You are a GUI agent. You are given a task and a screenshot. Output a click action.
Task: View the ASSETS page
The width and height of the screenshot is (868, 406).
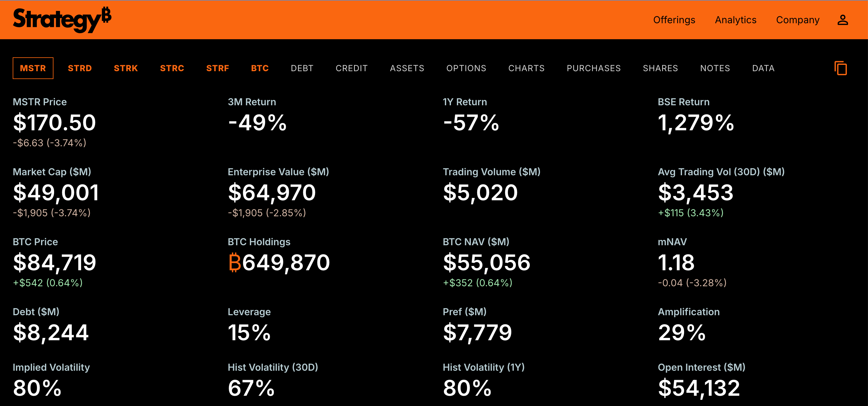click(x=407, y=68)
